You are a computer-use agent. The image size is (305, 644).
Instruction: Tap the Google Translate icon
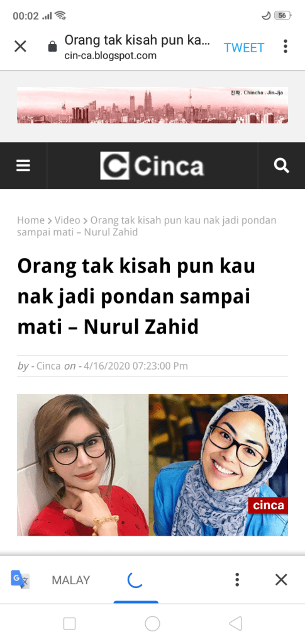(x=19, y=580)
